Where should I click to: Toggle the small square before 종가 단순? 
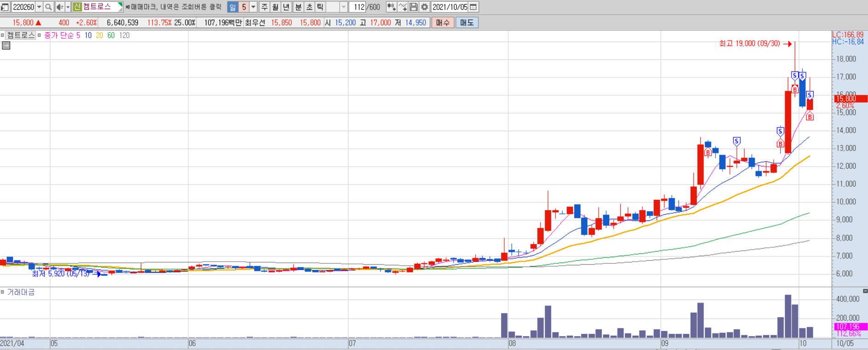(40, 35)
